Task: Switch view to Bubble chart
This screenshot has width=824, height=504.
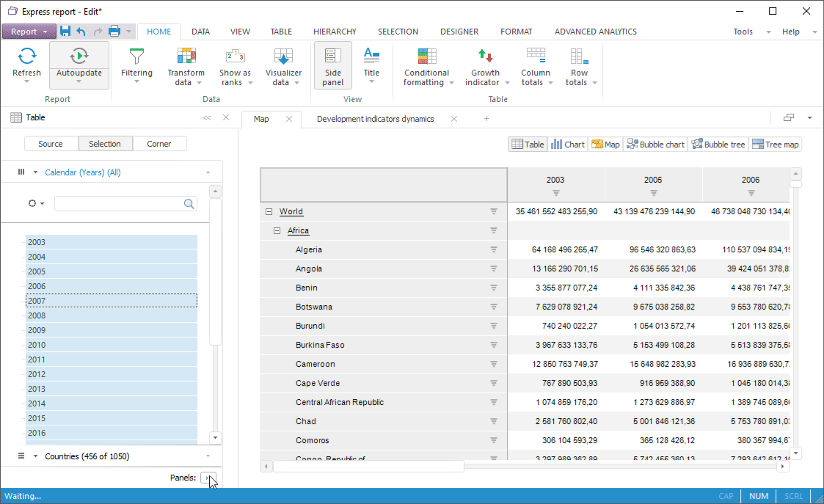Action: [655, 145]
